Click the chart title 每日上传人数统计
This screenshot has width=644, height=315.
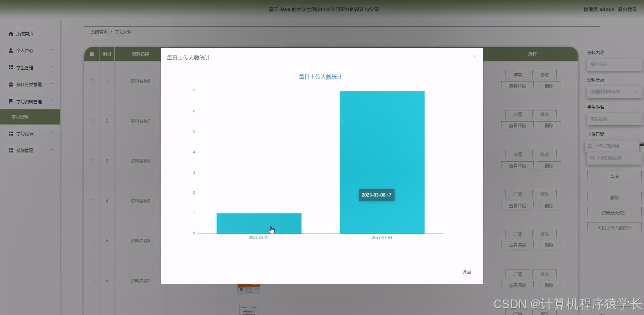pyautogui.click(x=320, y=77)
